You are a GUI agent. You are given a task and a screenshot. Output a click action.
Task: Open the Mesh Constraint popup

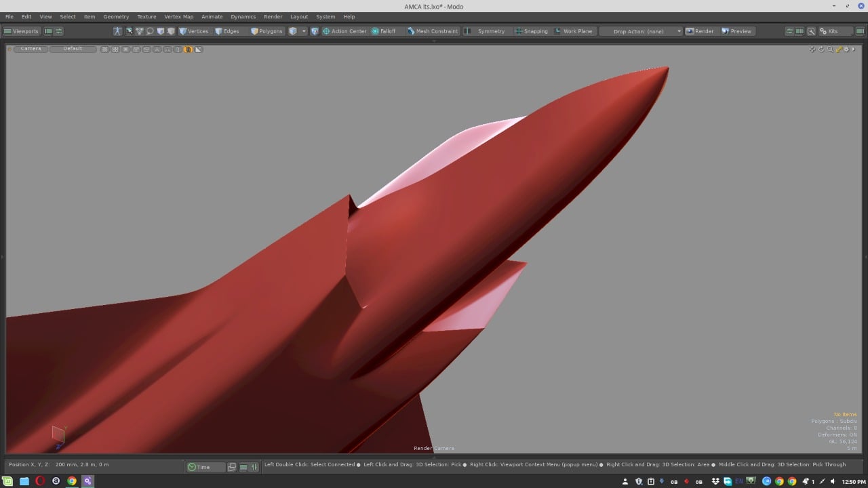tap(433, 31)
